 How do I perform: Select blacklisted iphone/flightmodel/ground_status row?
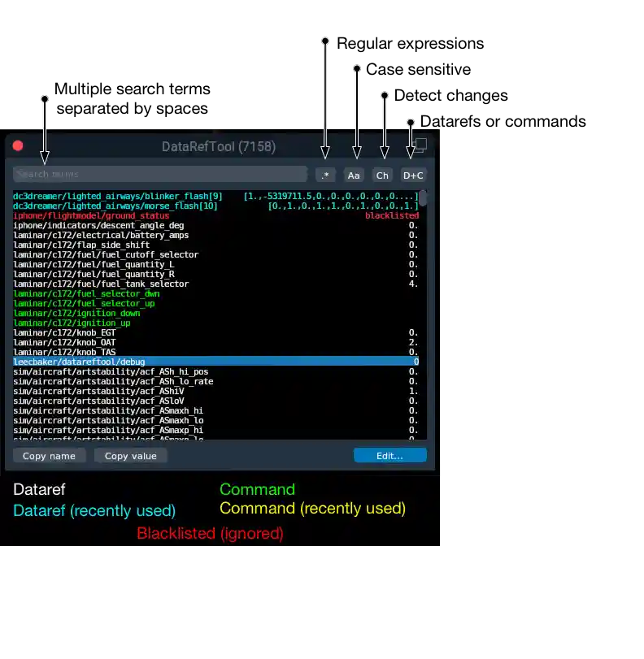(215, 215)
